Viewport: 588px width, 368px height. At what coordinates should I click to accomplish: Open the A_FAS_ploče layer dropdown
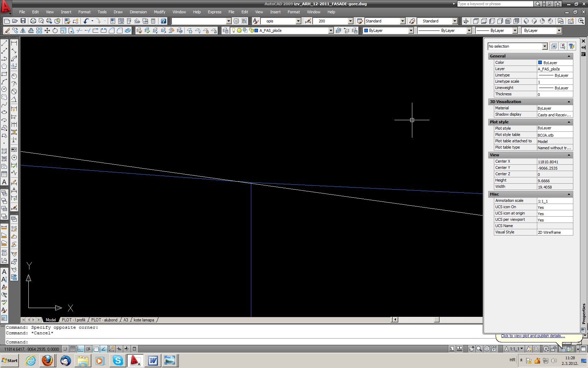point(331,30)
